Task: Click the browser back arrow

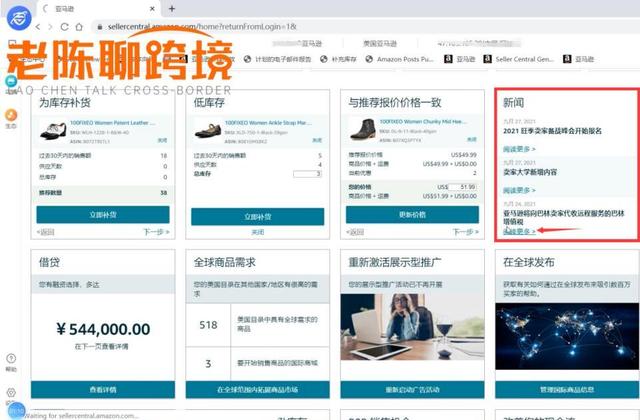Action: click(x=38, y=27)
